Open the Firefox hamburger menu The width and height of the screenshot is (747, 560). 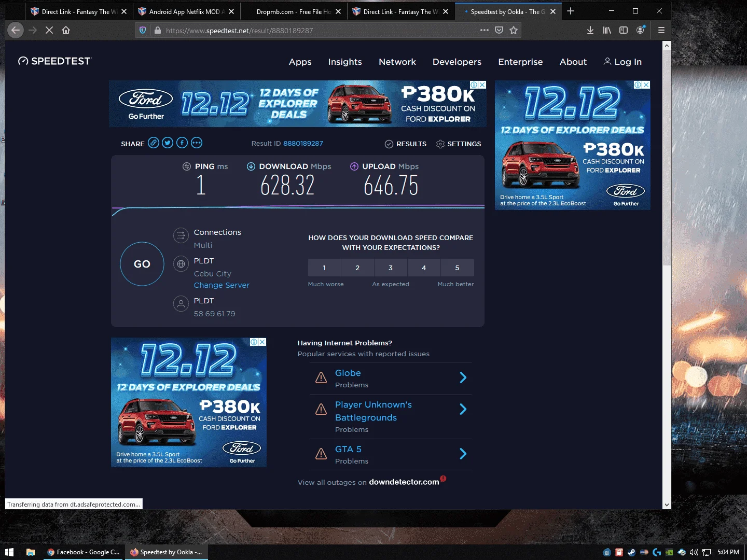pyautogui.click(x=661, y=30)
